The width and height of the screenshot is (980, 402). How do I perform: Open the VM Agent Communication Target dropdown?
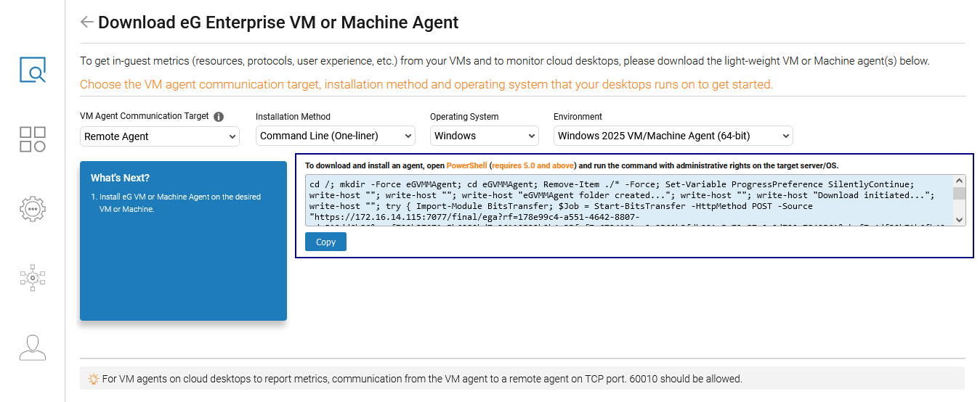click(160, 136)
